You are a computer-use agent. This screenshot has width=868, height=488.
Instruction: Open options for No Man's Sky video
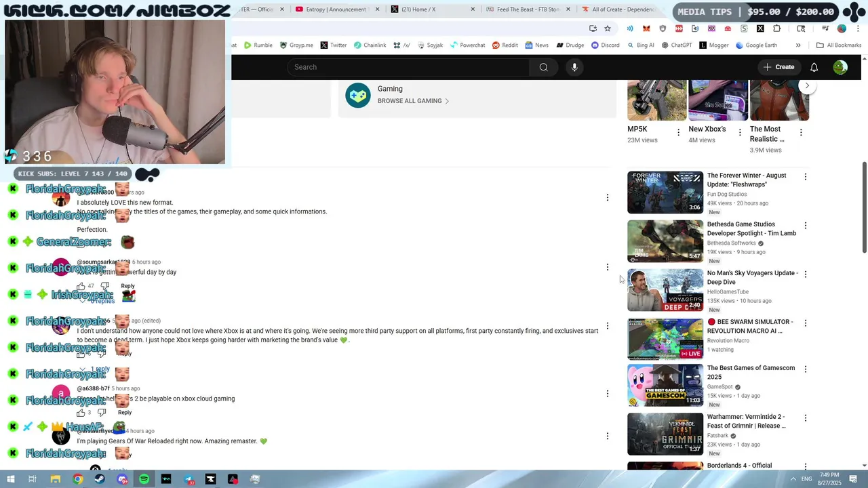pos(806,274)
